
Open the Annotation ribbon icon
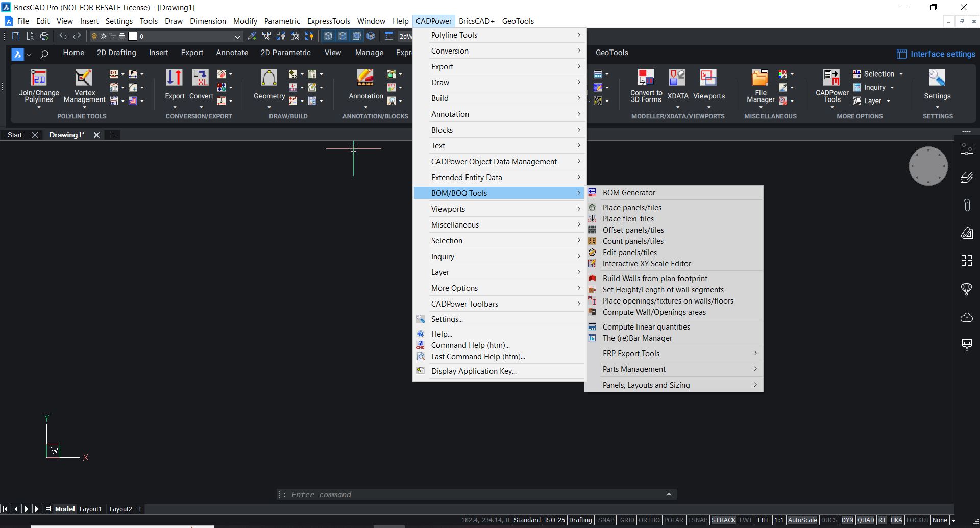365,78
